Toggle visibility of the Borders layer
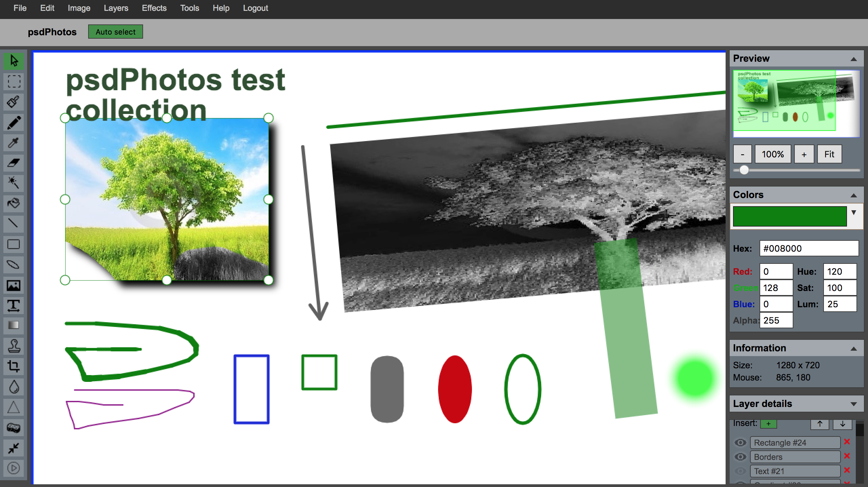The width and height of the screenshot is (868, 487). (740, 457)
